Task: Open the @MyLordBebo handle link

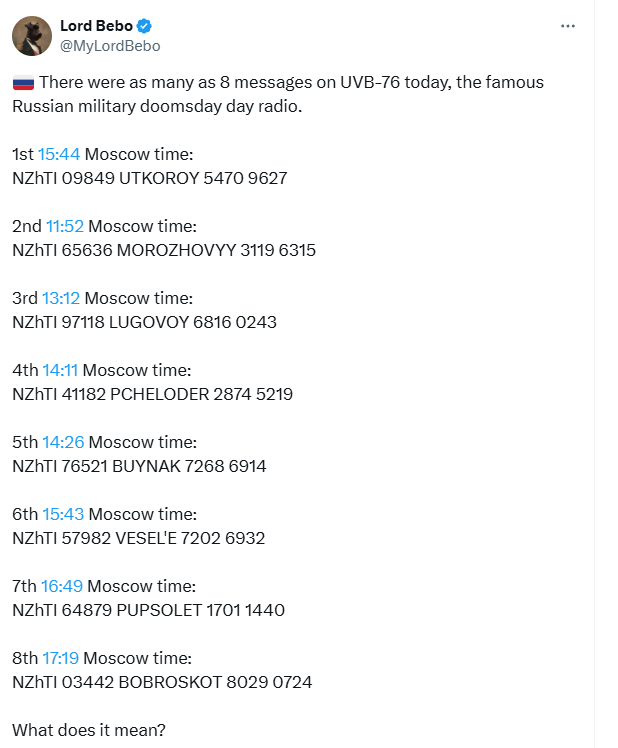Action: pos(110,46)
